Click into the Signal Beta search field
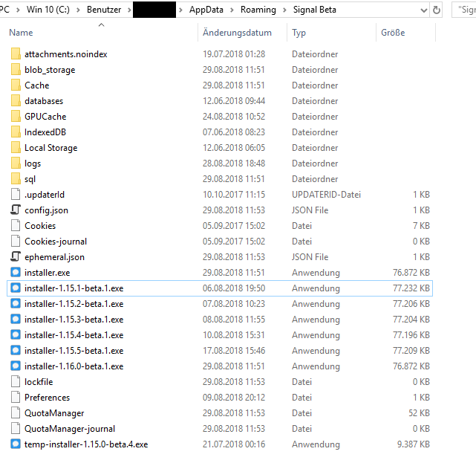 coord(464,10)
